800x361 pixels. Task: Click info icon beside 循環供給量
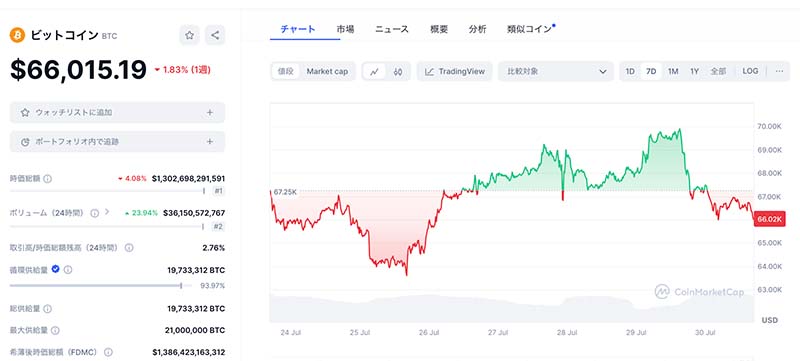coord(68,270)
